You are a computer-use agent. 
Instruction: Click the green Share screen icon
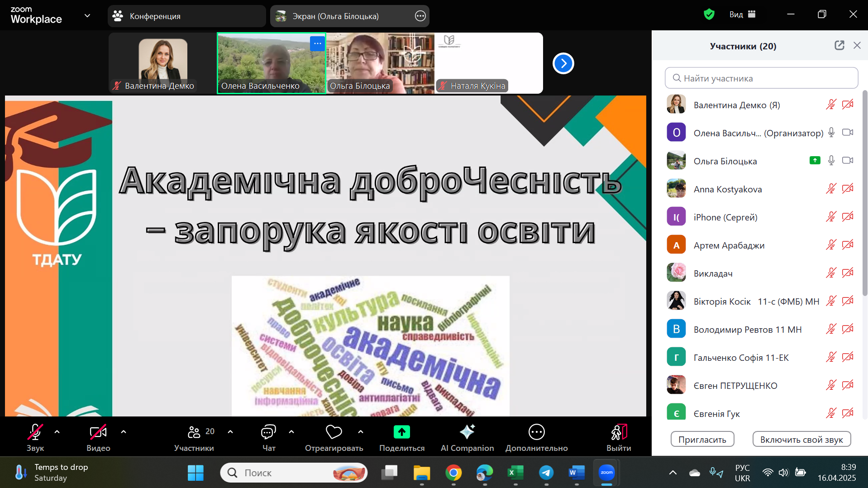point(401,432)
